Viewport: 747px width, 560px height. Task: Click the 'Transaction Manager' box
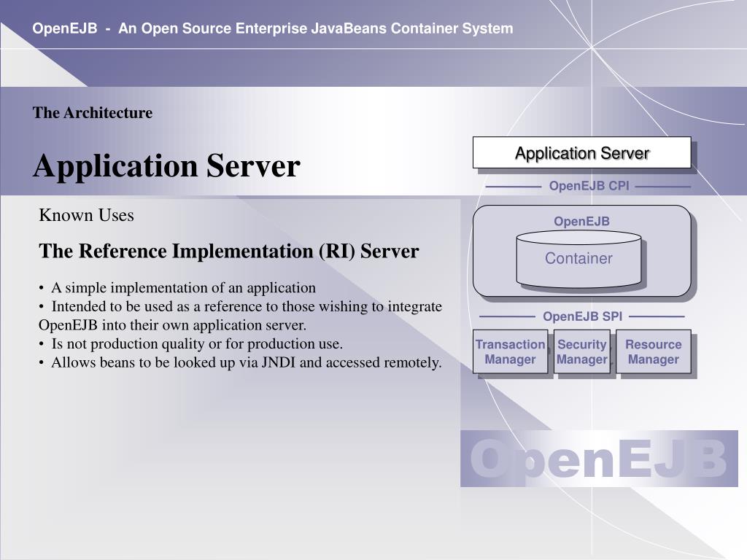pyautogui.click(x=510, y=351)
